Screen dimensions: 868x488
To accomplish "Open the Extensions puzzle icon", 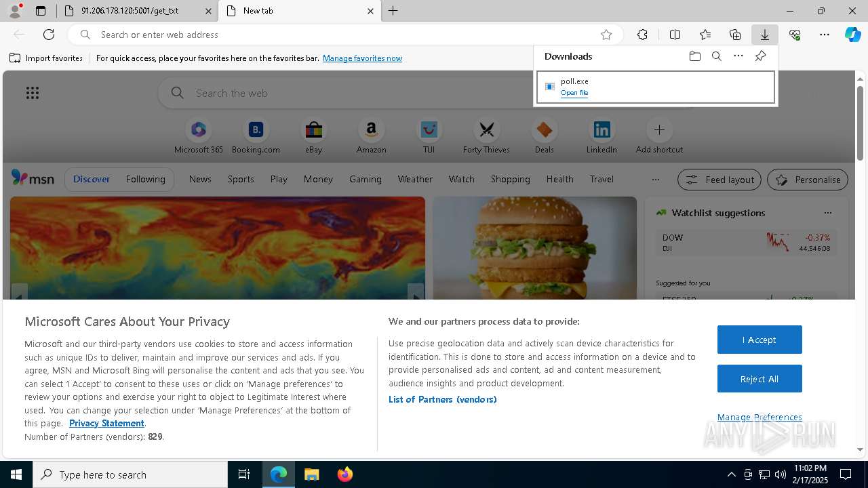I will [x=643, y=35].
